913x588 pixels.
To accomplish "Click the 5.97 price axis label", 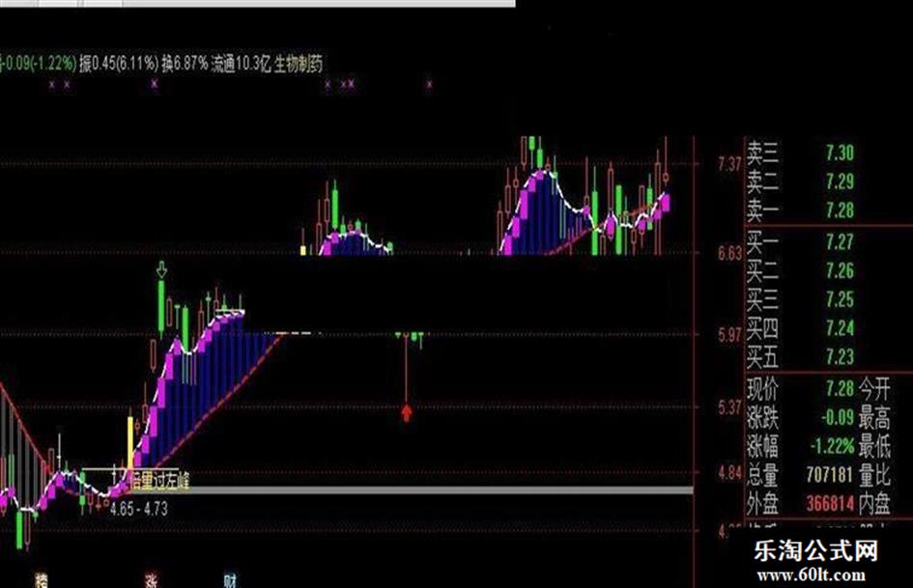I will point(730,335).
